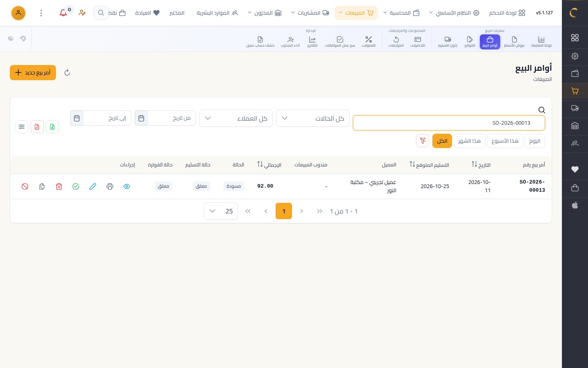
Task: Click the print icon for order SO-2026-00013
Action: pyautogui.click(x=110, y=186)
